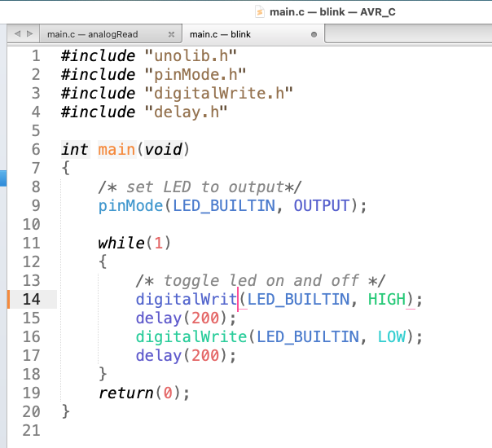Go to next tab with right arrow
The height and width of the screenshot is (448, 492).
[x=30, y=33]
